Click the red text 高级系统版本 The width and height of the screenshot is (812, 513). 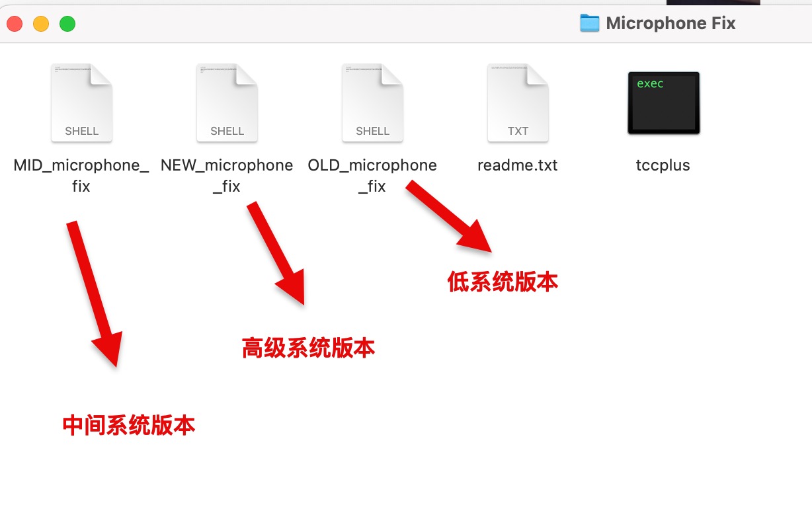point(308,348)
